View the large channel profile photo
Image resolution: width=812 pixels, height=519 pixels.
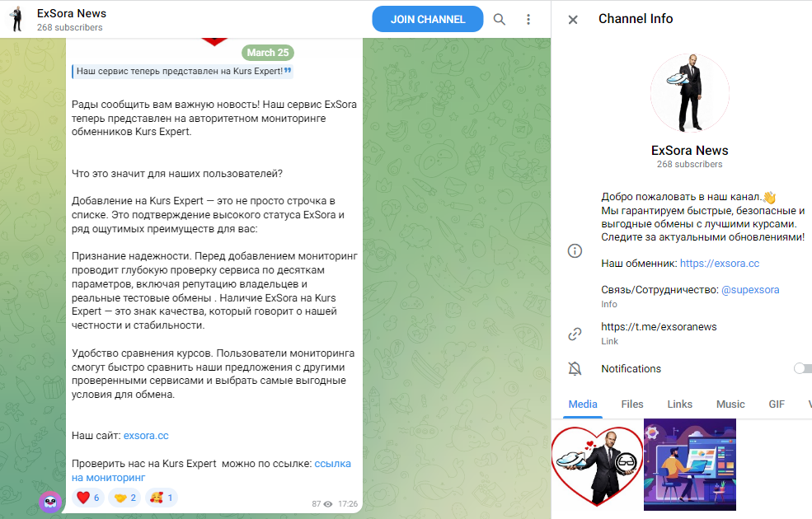pos(689,93)
